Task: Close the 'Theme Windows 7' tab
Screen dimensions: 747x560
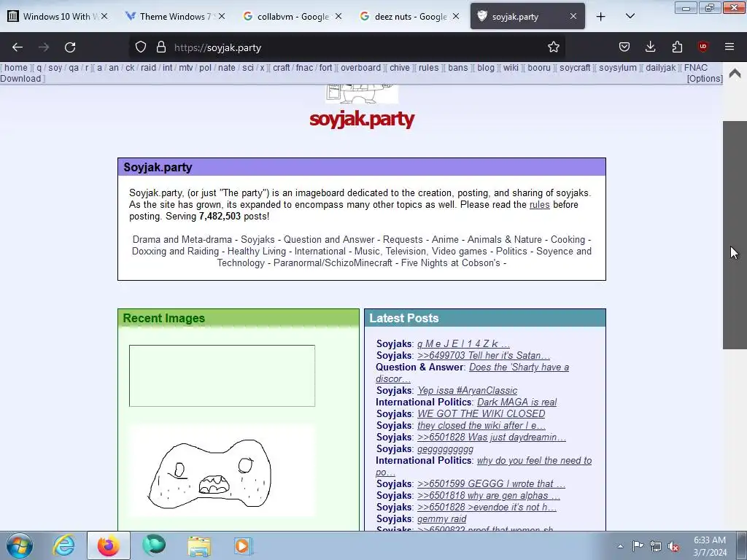Action: 222,16
